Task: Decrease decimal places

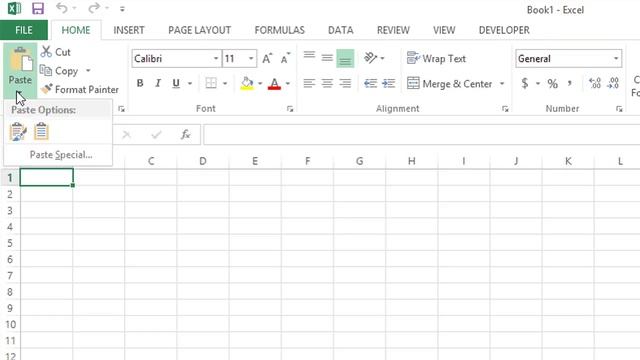Action: click(613, 83)
